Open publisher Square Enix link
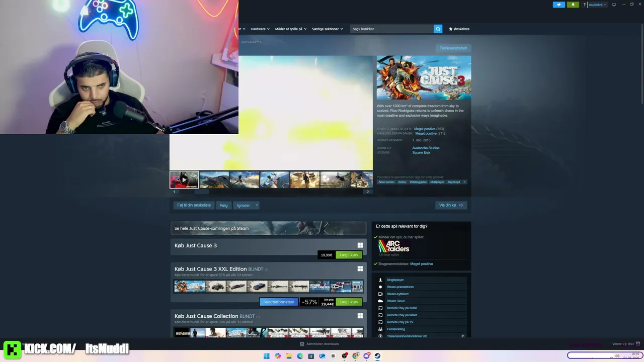 (x=421, y=152)
